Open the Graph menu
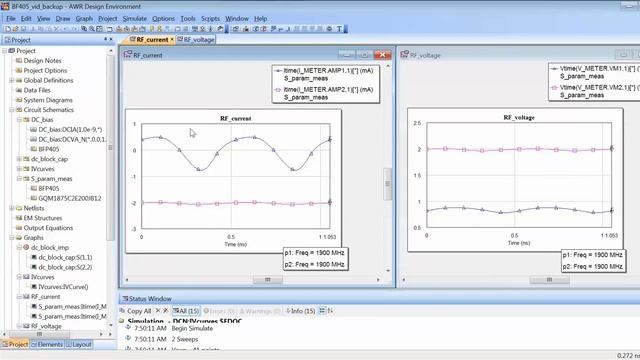640x360 pixels. [84, 18]
